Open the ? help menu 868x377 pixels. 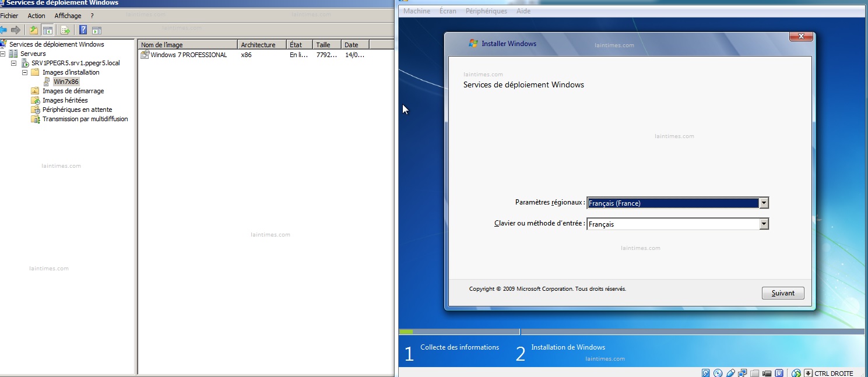[x=92, y=16]
